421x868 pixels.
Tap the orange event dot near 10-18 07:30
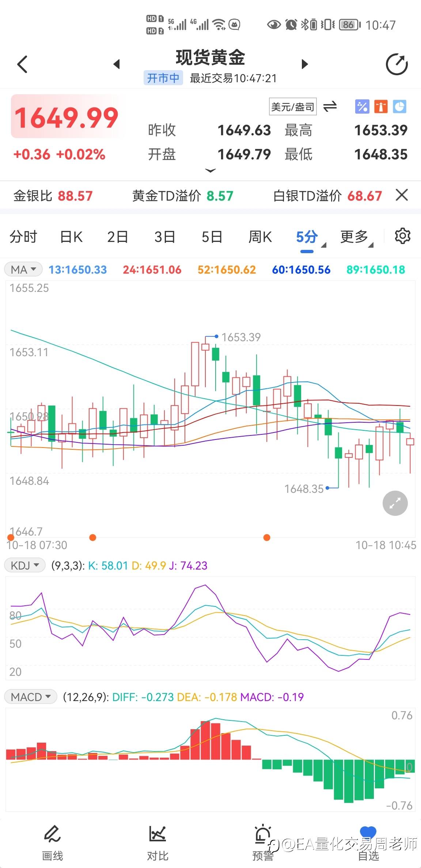click(11, 537)
